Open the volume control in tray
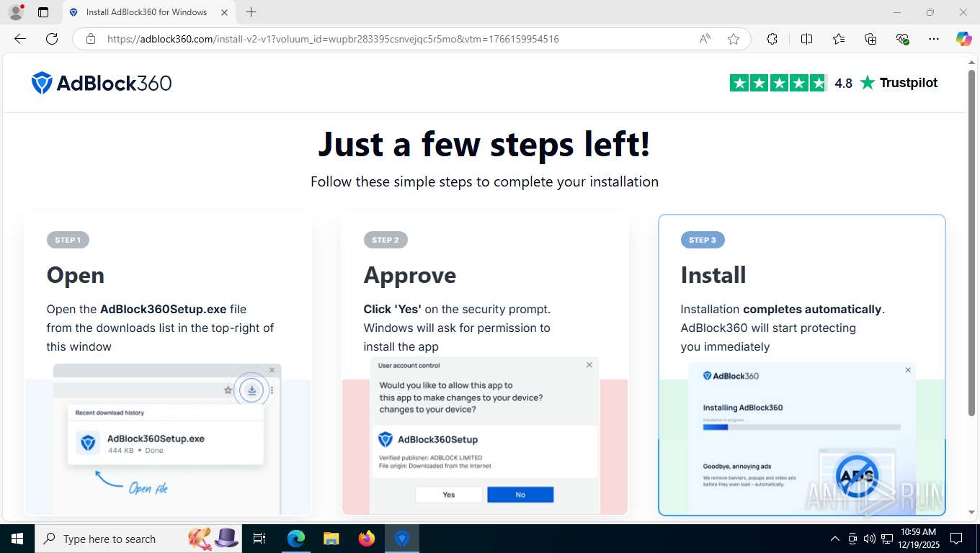Viewport: 980px width, 553px height. tap(870, 539)
